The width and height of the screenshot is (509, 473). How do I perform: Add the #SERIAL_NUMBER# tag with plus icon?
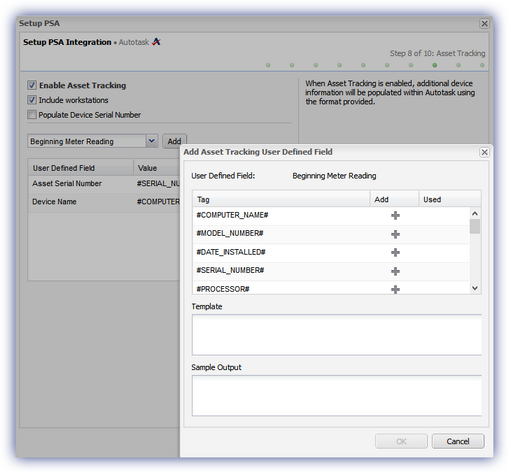pos(395,271)
